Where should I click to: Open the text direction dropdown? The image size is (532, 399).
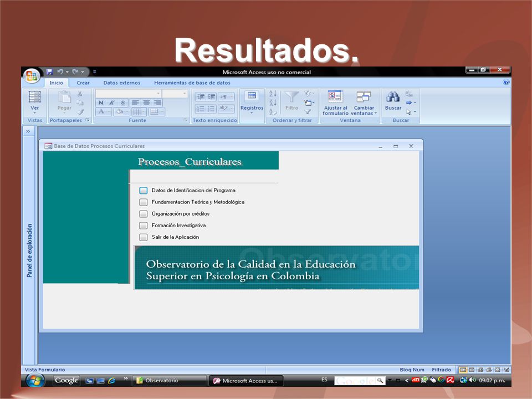click(x=226, y=97)
